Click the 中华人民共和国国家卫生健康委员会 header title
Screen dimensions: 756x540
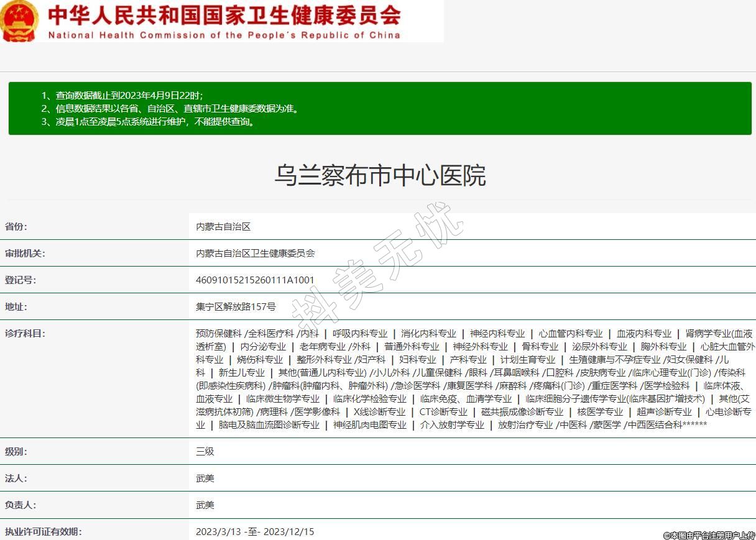tap(224, 14)
